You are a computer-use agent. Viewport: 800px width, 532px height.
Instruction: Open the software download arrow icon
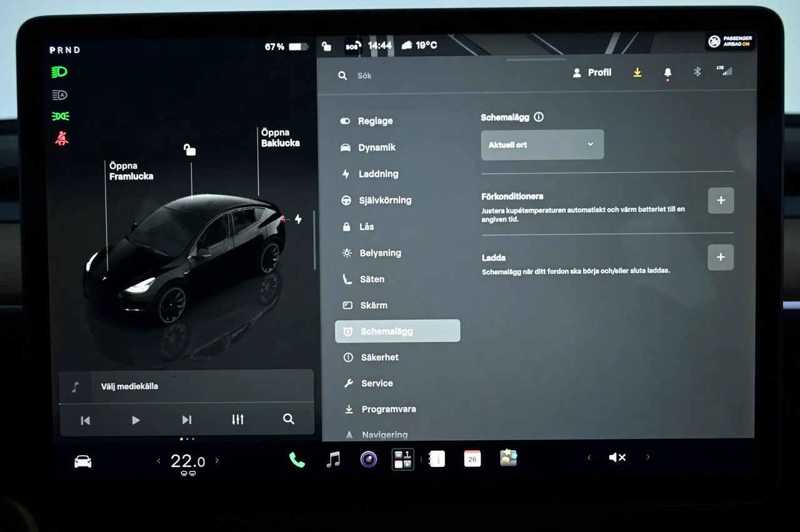click(637, 73)
